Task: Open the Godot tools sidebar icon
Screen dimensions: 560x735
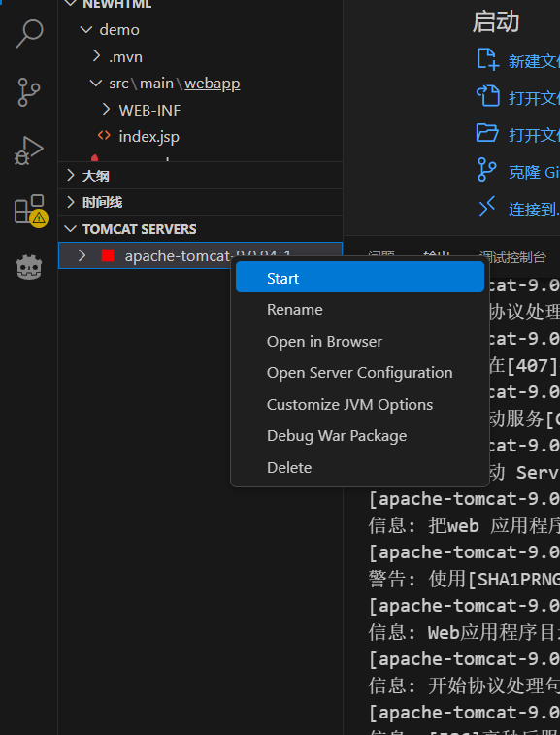Action: [29, 267]
